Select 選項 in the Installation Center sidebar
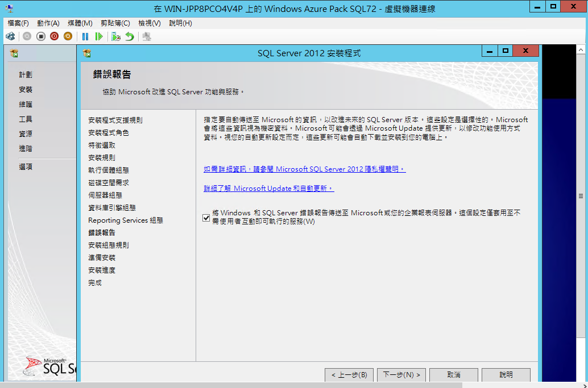The image size is (588, 388). (x=26, y=167)
